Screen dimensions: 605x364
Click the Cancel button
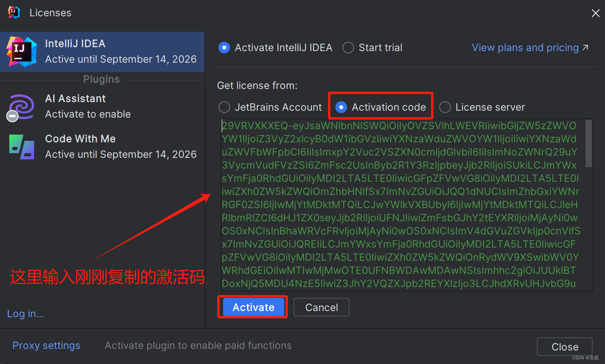[321, 307]
